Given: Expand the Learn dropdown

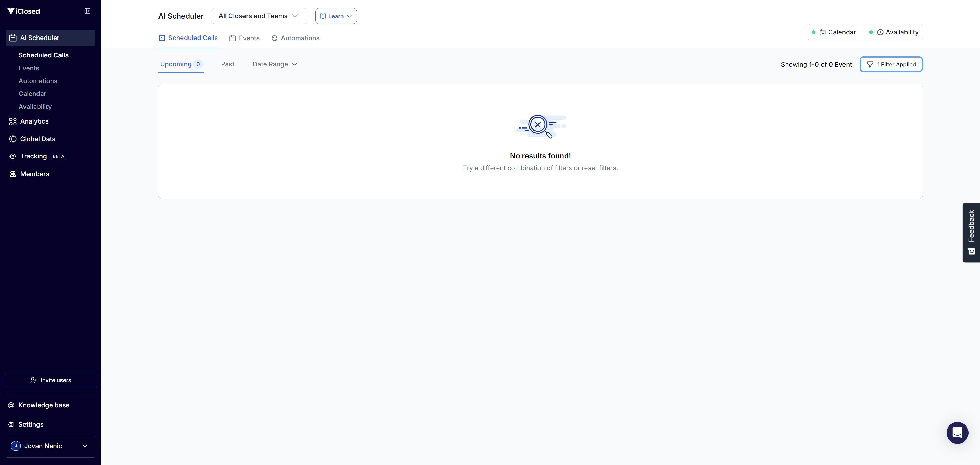Looking at the screenshot, I should 336,16.
